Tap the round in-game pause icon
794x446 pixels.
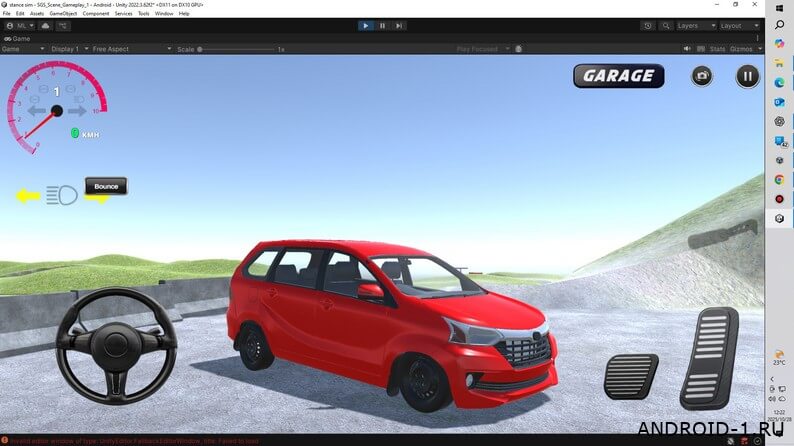click(x=747, y=76)
